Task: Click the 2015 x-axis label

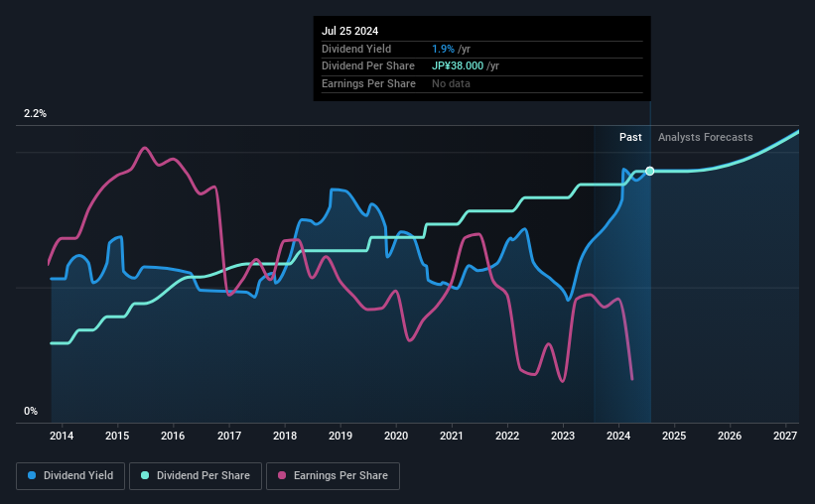Action: (117, 436)
